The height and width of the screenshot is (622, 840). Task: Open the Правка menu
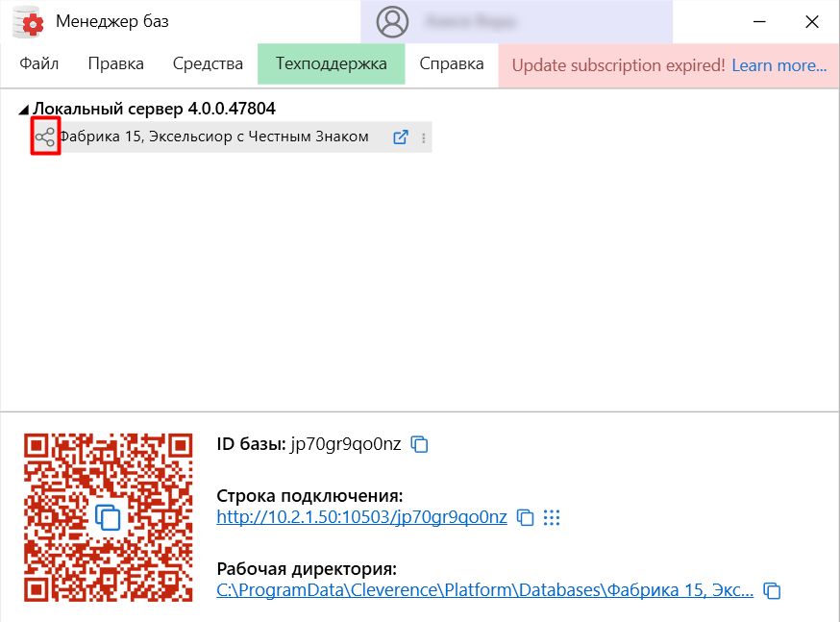115,64
